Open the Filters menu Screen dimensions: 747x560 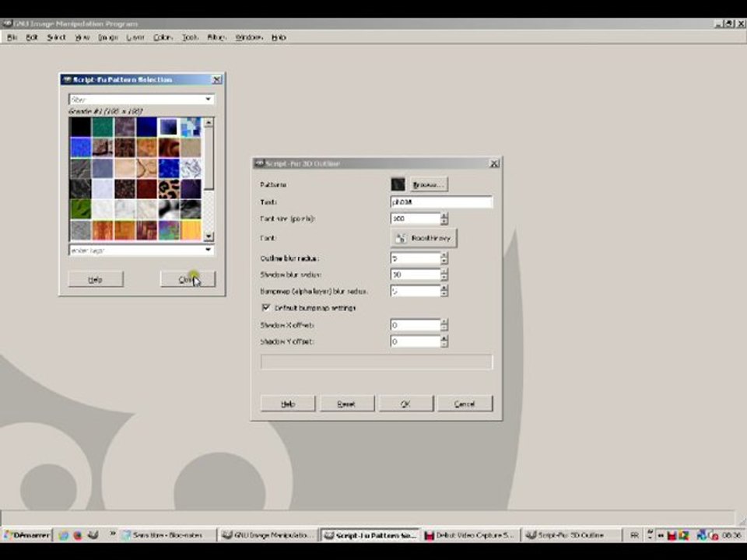pos(216,37)
